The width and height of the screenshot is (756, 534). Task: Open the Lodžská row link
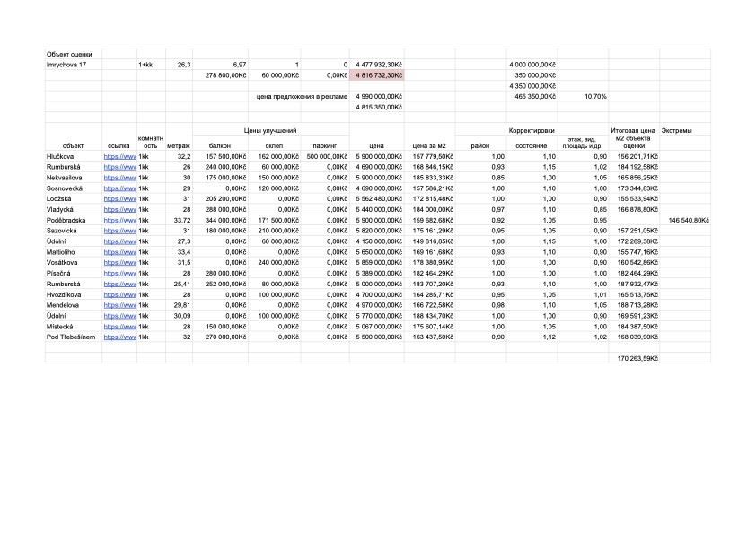tap(119, 199)
